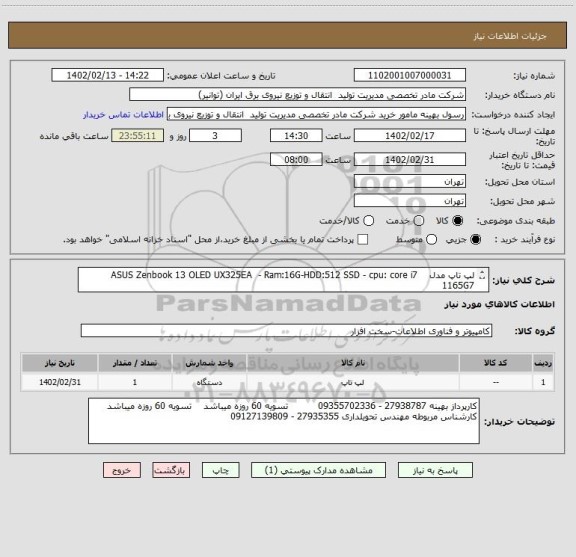Viewport: 576px width, 557px height.
Task: Click response deadline date field 1402/02/17
Action: (x=410, y=136)
